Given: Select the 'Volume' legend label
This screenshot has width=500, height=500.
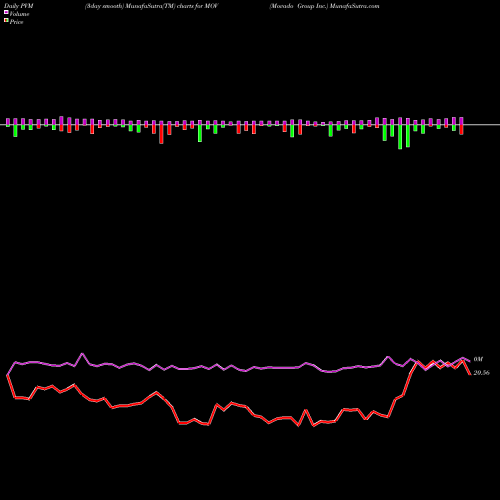Looking at the screenshot, I should (x=19, y=14).
